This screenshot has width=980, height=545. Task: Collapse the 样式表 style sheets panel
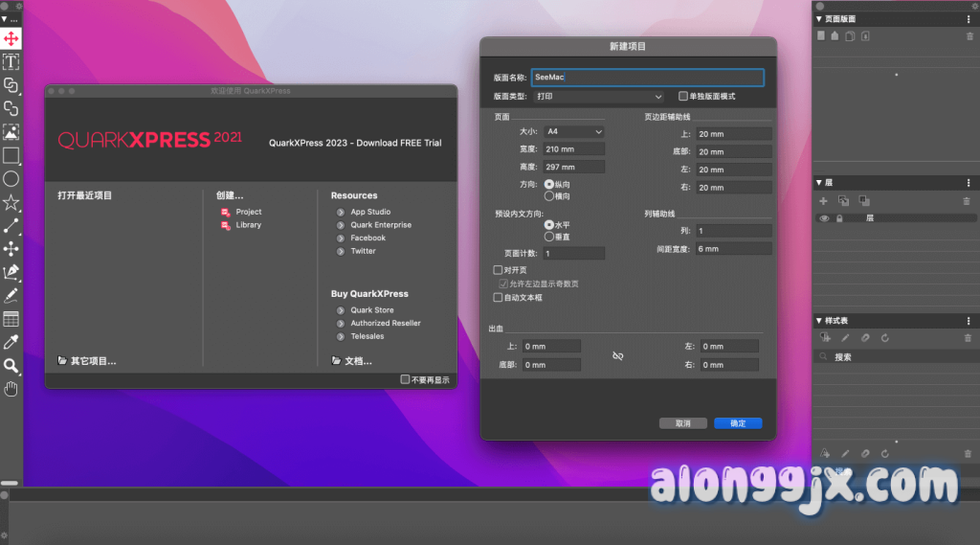[819, 320]
